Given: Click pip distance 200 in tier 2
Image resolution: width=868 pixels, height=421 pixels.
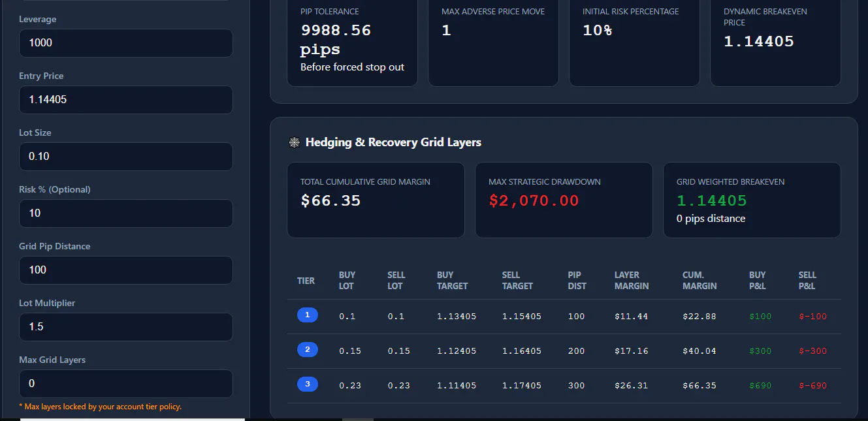Looking at the screenshot, I should tap(576, 351).
